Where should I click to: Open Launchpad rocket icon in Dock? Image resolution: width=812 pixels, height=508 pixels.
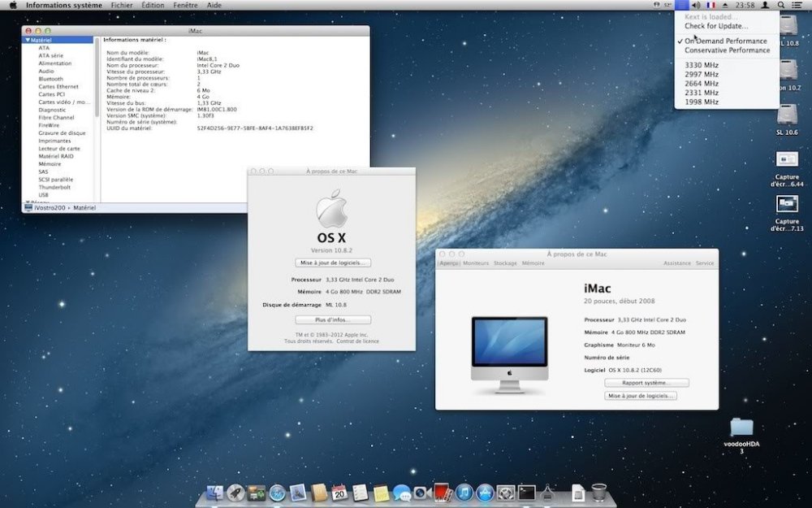point(236,493)
